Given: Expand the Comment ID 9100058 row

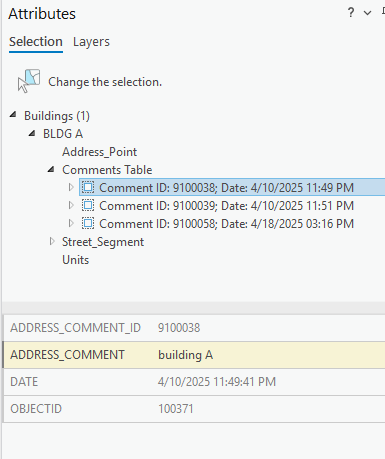Looking at the screenshot, I should (71, 223).
